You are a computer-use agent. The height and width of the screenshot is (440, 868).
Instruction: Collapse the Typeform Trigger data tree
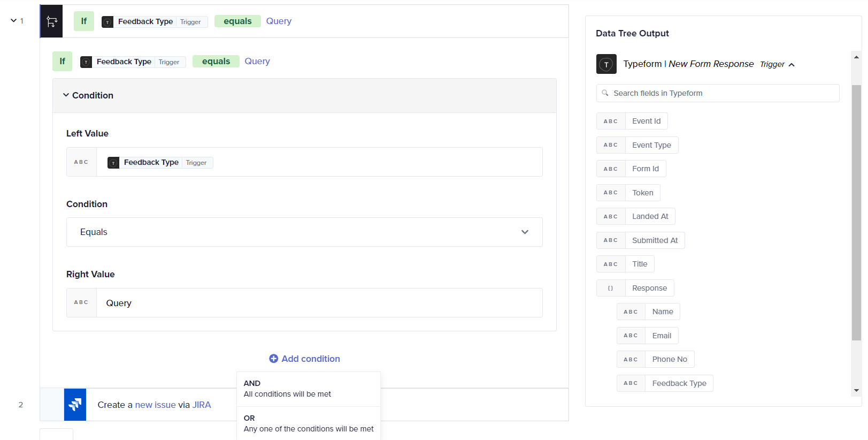coord(792,65)
